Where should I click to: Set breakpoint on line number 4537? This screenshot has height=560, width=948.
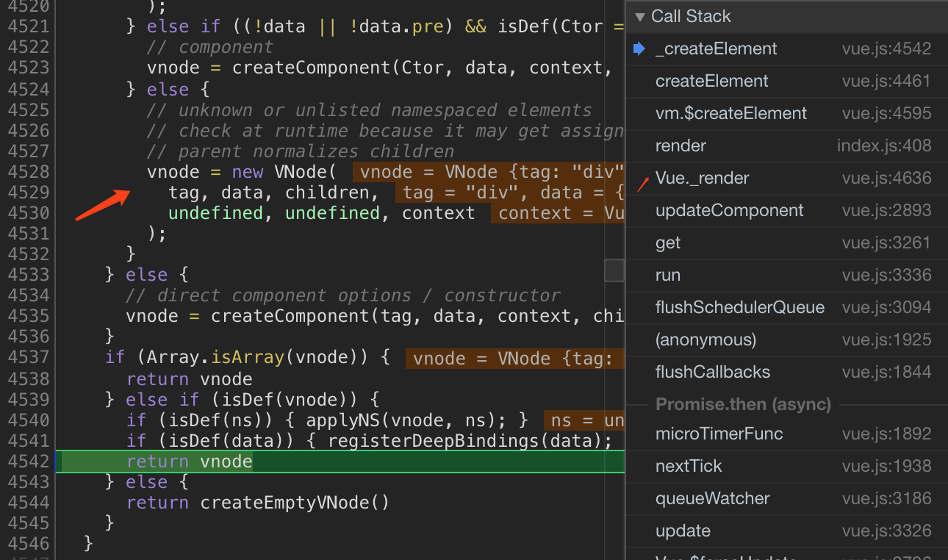tap(28, 357)
